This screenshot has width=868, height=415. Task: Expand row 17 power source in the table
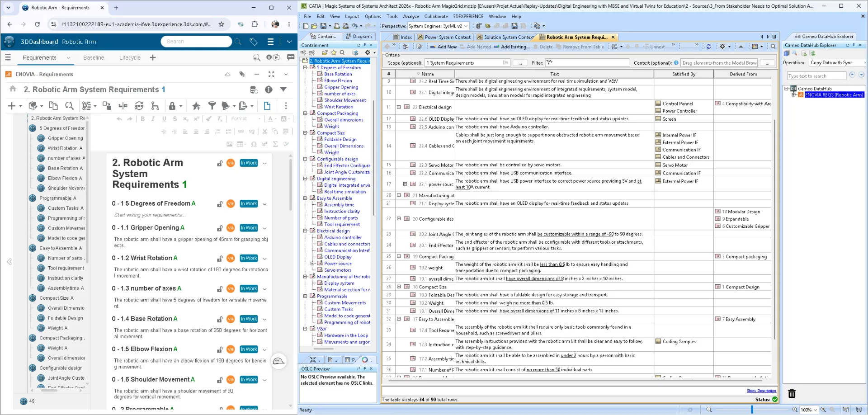point(405,184)
